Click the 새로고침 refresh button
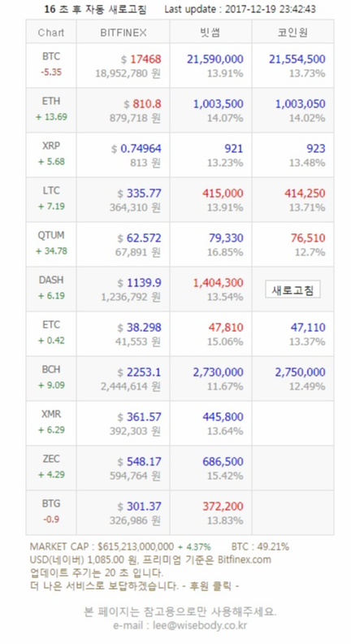The width and height of the screenshot is (351, 644). pos(292,290)
